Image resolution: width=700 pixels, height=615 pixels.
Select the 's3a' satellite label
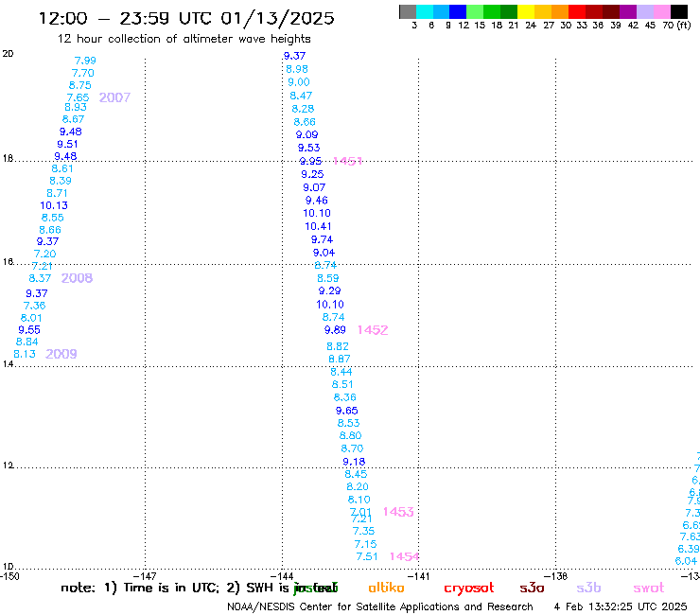(x=532, y=588)
